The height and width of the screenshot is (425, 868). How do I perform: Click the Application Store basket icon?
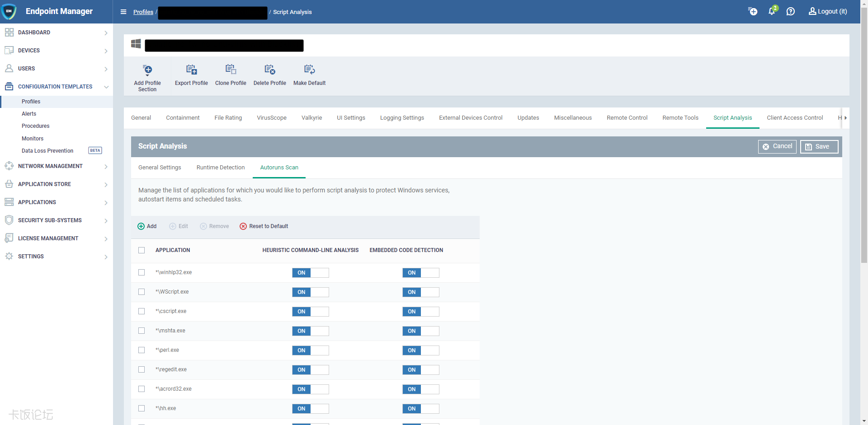[9, 184]
